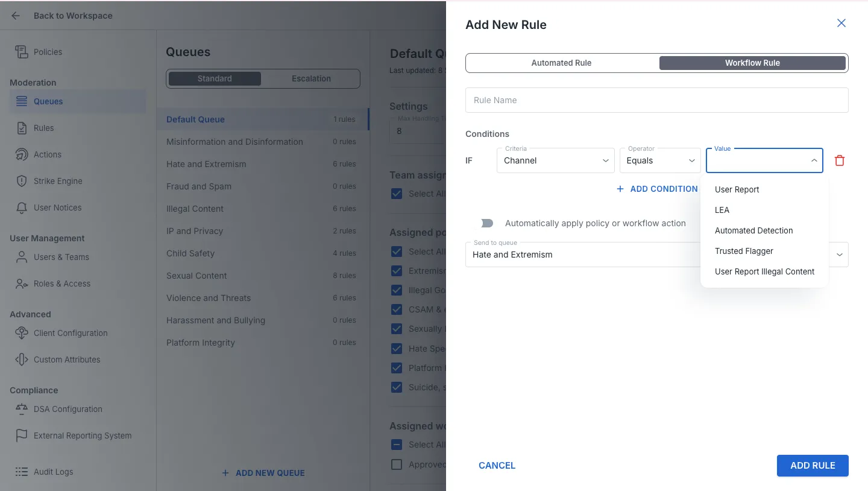Image resolution: width=868 pixels, height=491 pixels.
Task: Select User Report Illegal Content option
Action: (764, 271)
